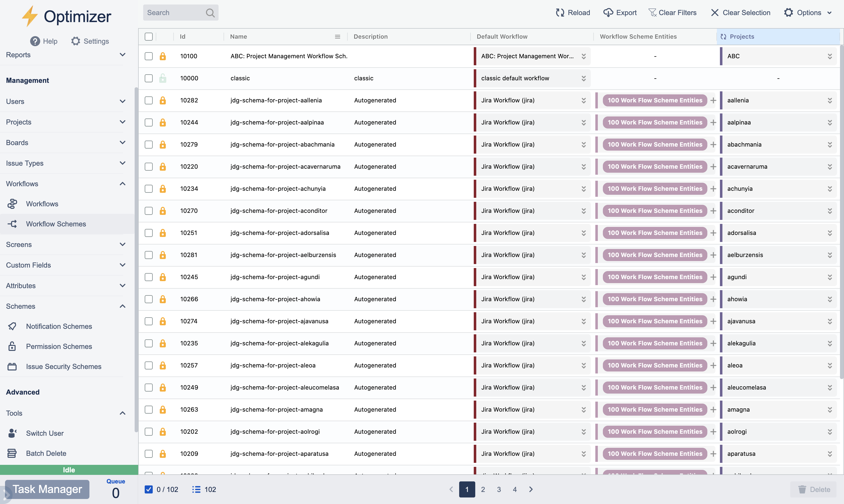Open the Task Manager
The height and width of the screenshot is (504, 844).
(x=47, y=489)
